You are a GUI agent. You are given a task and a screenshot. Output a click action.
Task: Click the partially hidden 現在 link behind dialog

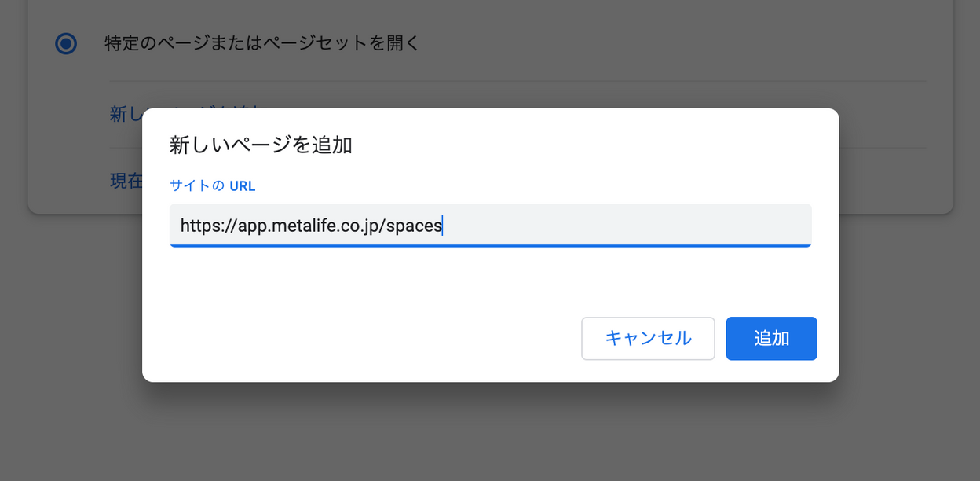(x=126, y=181)
